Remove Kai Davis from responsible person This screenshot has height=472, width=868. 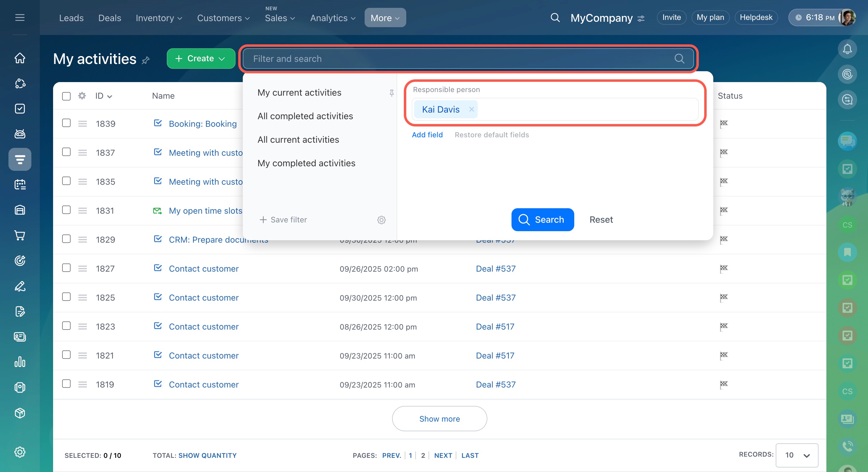pos(471,109)
